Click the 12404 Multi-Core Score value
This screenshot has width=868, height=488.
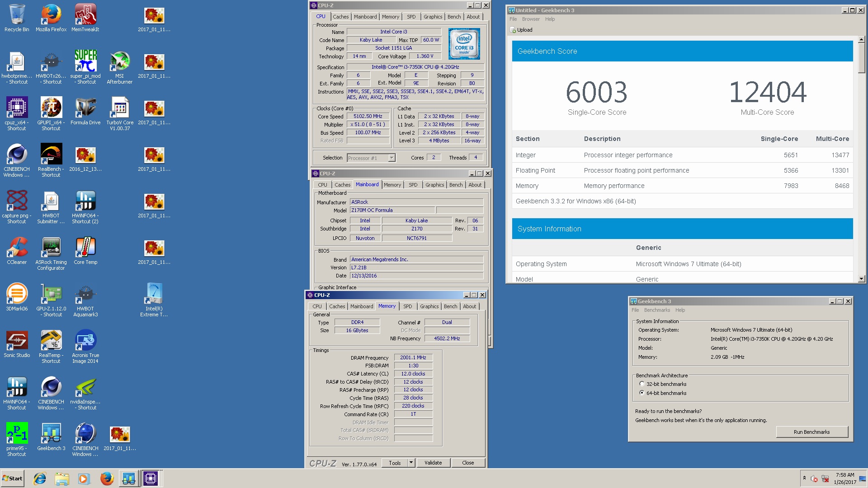[767, 92]
